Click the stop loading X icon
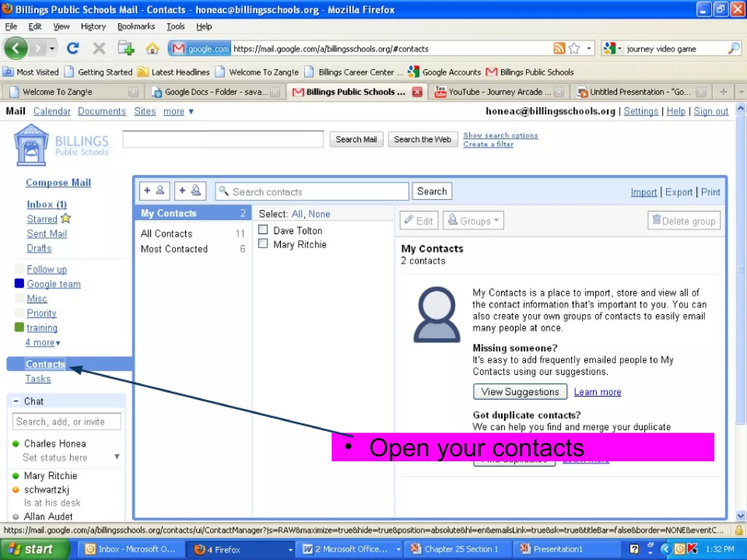 (x=98, y=48)
